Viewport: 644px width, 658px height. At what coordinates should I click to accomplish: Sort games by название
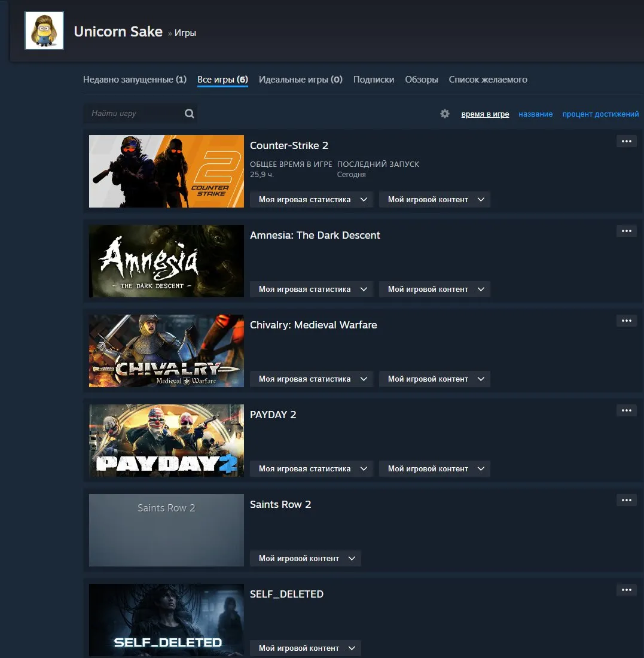[x=535, y=114]
